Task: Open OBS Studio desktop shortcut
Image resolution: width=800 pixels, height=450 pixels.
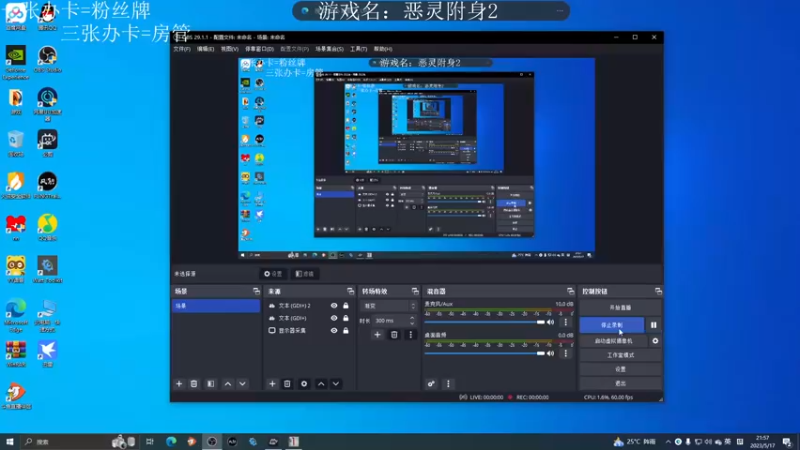Action: [x=47, y=60]
